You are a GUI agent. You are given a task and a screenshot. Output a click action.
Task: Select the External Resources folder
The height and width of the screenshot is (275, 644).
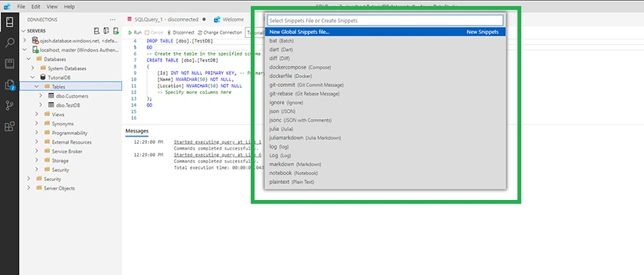[71, 142]
